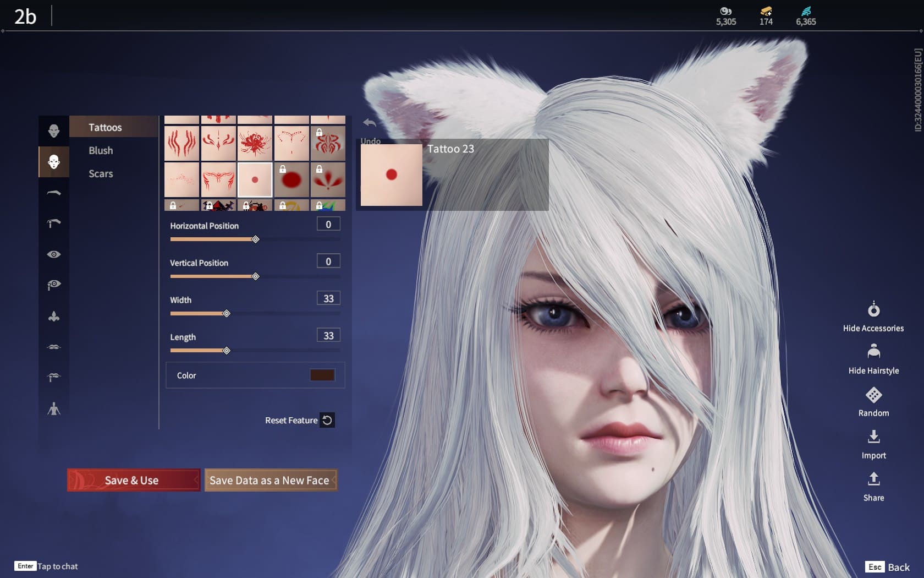The image size is (924, 578).
Task: Open the body shape category icon
Action: tap(54, 408)
